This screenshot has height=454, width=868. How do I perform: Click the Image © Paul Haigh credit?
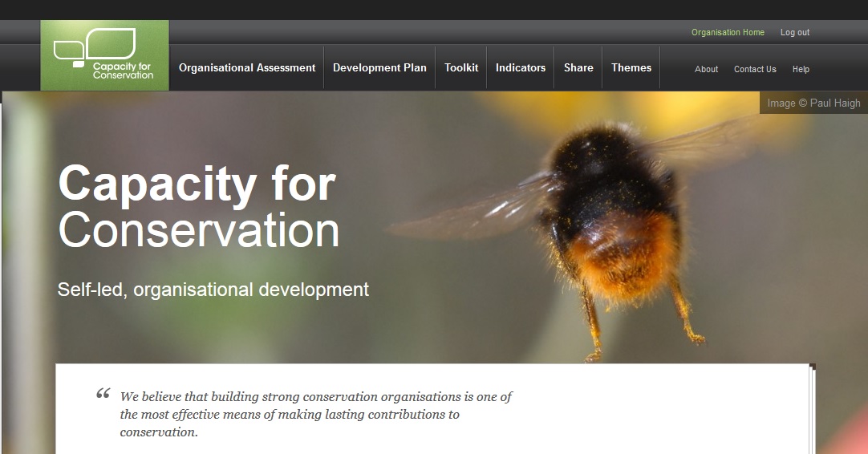point(813,103)
